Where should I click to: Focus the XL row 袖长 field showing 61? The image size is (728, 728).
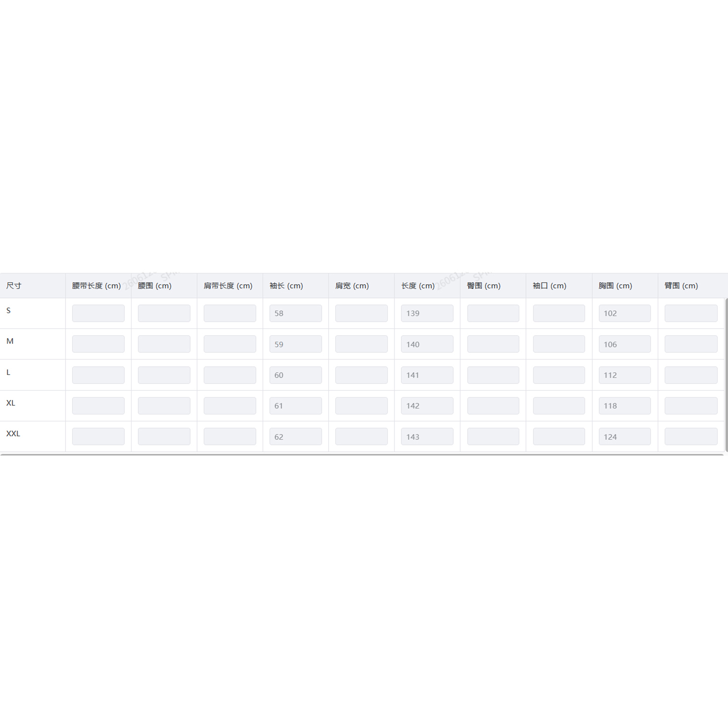click(295, 406)
